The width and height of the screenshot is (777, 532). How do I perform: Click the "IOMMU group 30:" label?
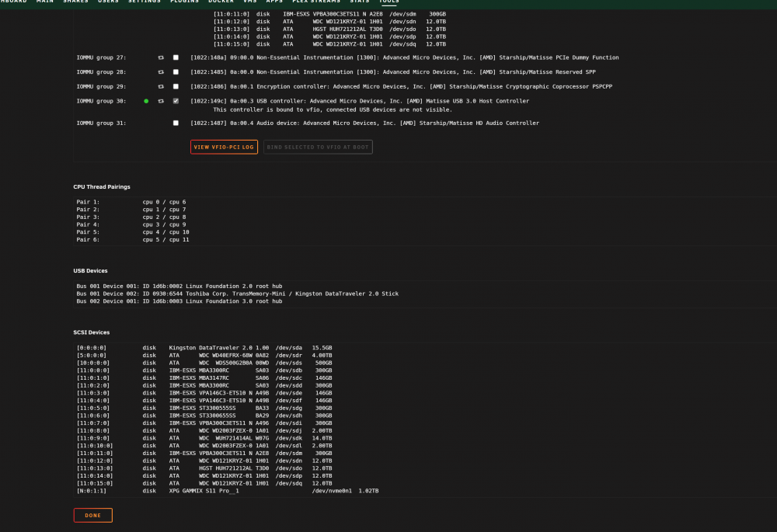tap(101, 100)
